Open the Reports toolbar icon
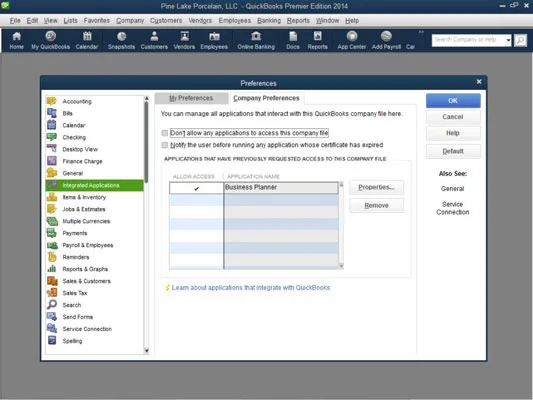The height and width of the screenshot is (400, 533). click(317, 40)
